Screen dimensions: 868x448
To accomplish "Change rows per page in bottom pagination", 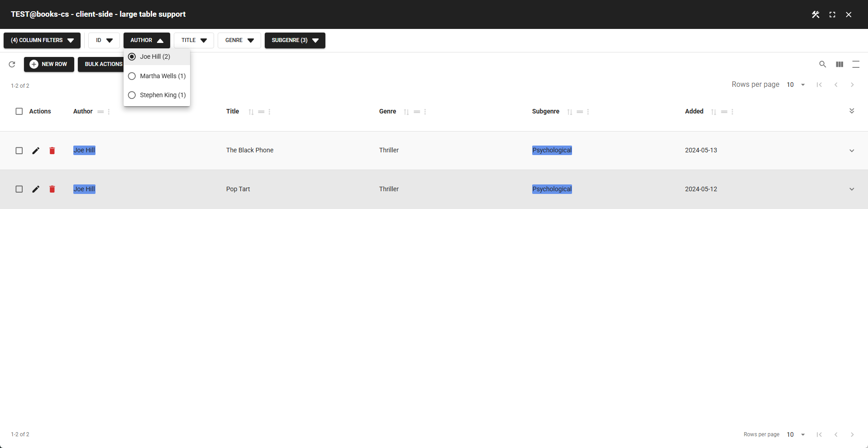I will click(x=796, y=434).
